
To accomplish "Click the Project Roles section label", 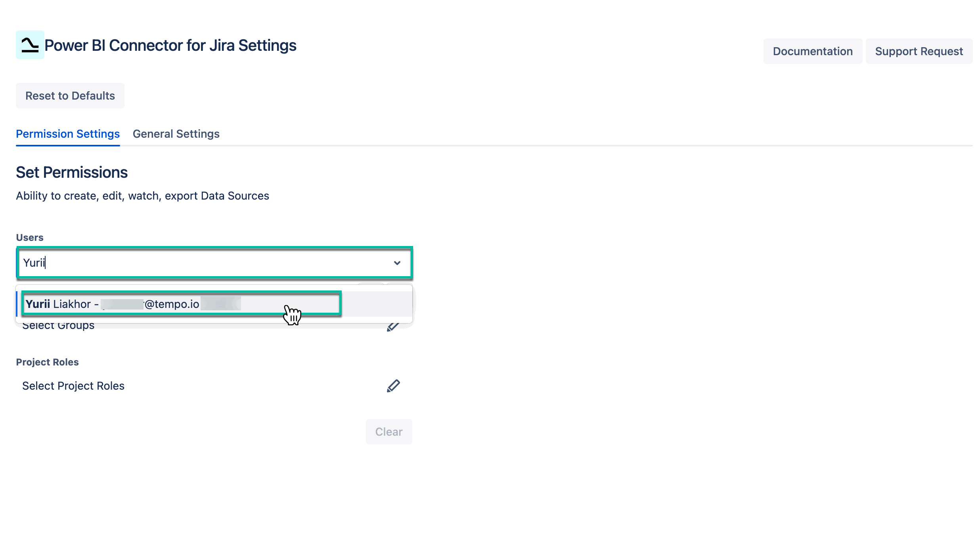I will (47, 362).
